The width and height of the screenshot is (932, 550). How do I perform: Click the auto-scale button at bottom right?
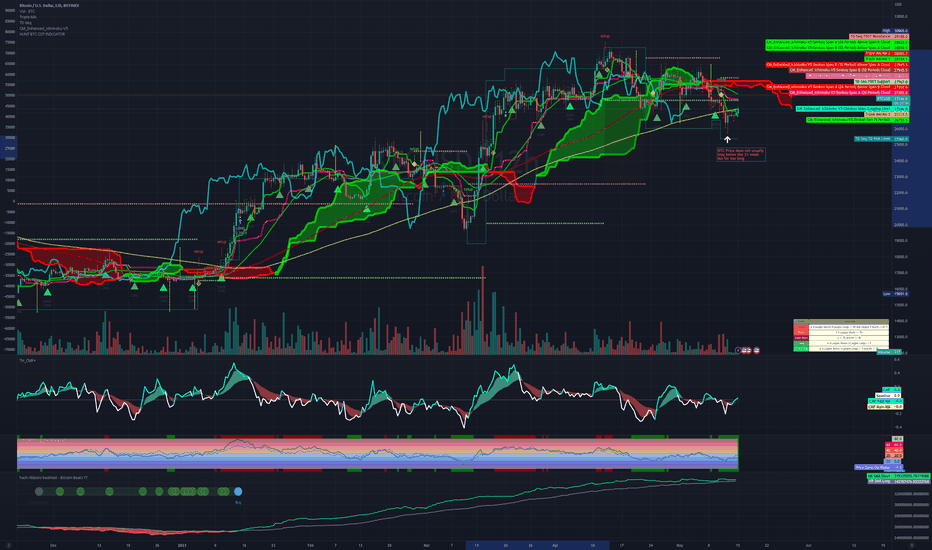point(912,545)
